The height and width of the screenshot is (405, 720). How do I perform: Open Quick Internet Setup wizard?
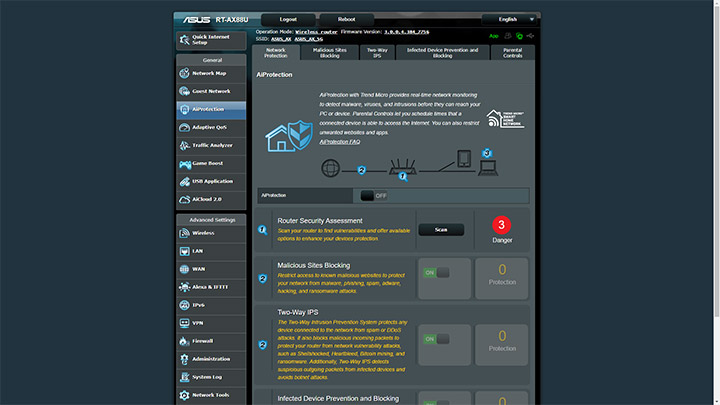click(211, 40)
